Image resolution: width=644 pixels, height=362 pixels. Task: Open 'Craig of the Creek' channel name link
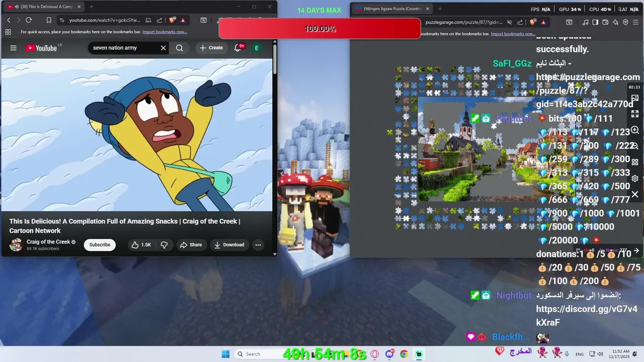coord(48,242)
